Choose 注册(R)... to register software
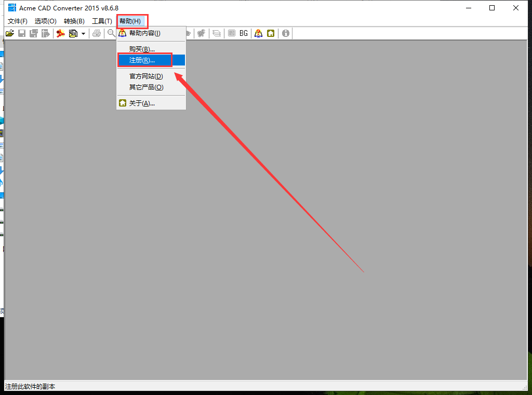 point(151,60)
